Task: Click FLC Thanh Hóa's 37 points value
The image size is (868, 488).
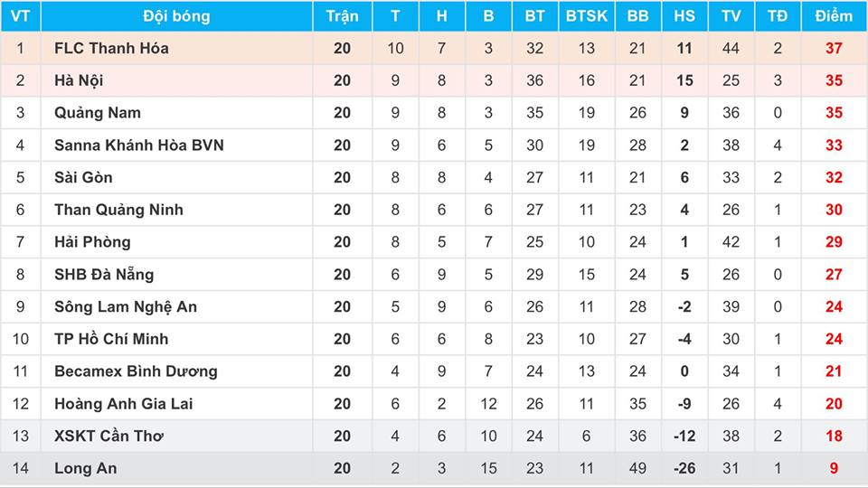Action: pyautogui.click(x=833, y=48)
